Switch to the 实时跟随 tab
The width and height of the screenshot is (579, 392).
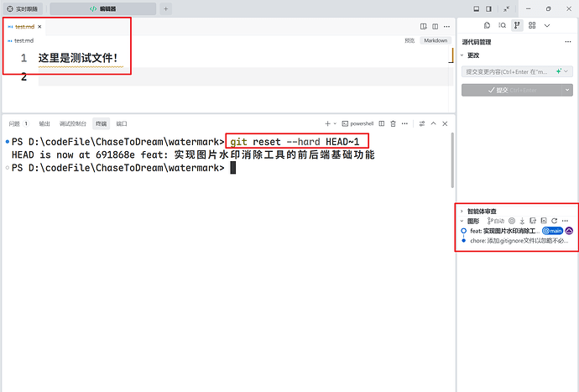23,9
